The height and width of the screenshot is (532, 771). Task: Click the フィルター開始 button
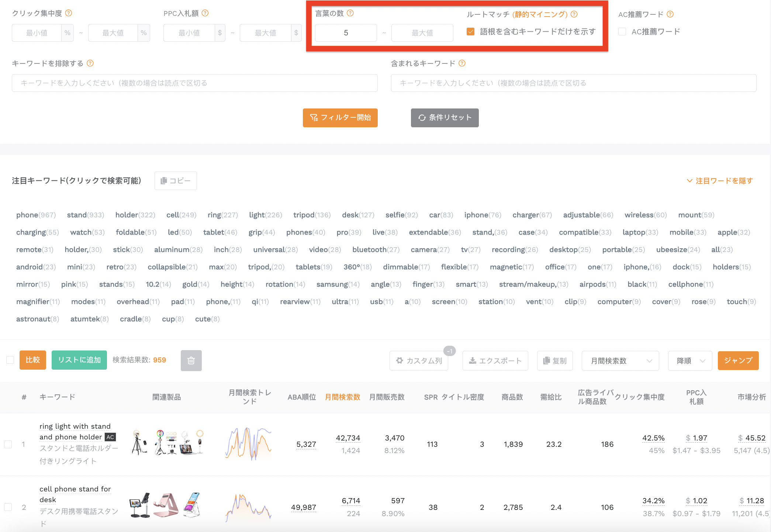pyautogui.click(x=340, y=118)
